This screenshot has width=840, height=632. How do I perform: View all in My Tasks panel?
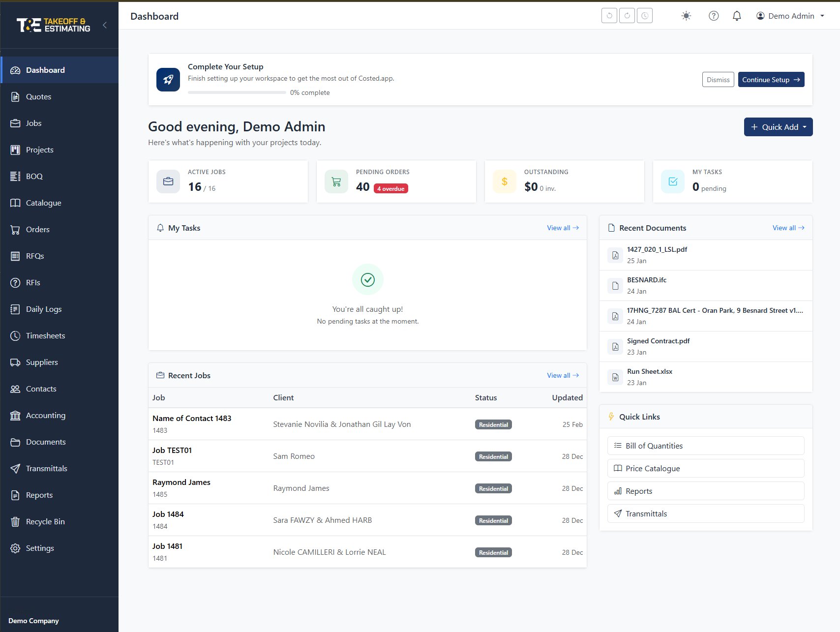(x=563, y=228)
